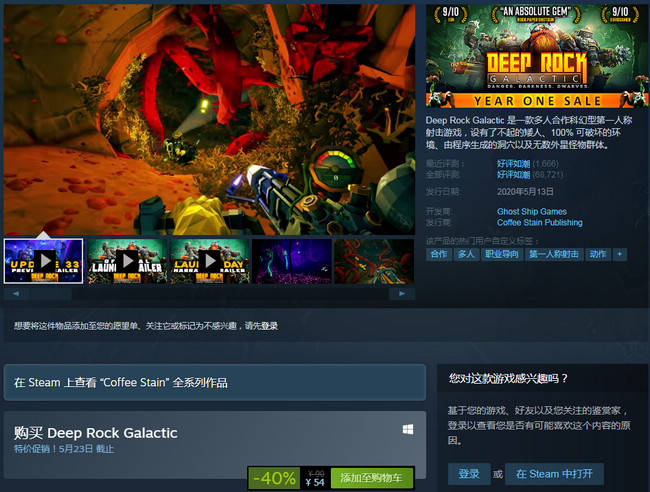This screenshot has width=650, height=492.
Task: Click the Windows platform icon
Action: point(408,429)
